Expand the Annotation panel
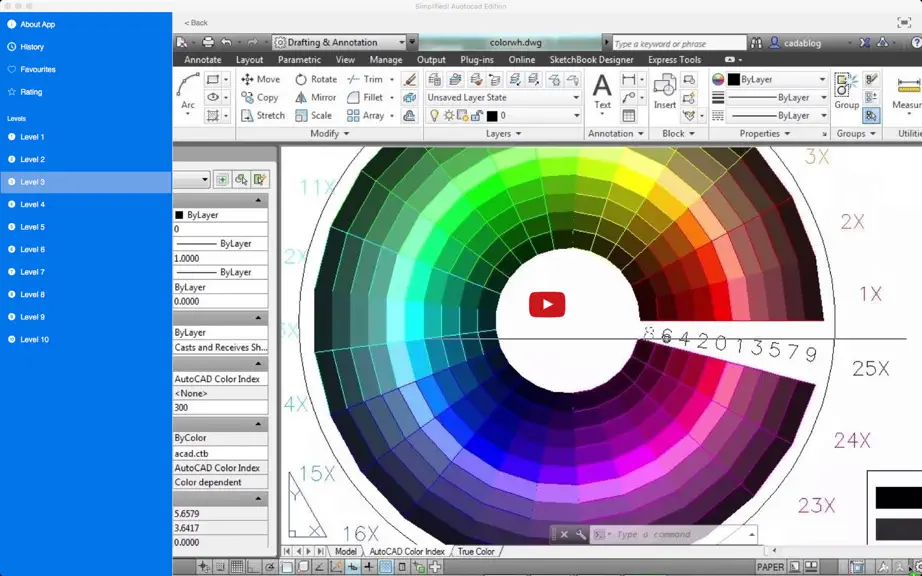This screenshot has width=922, height=576. pos(616,134)
